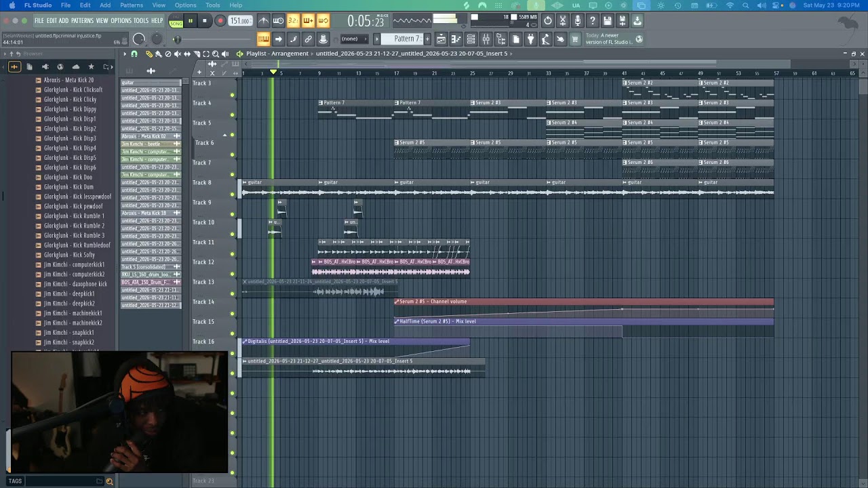Select the Delete tool in playlist toolbar

168,54
